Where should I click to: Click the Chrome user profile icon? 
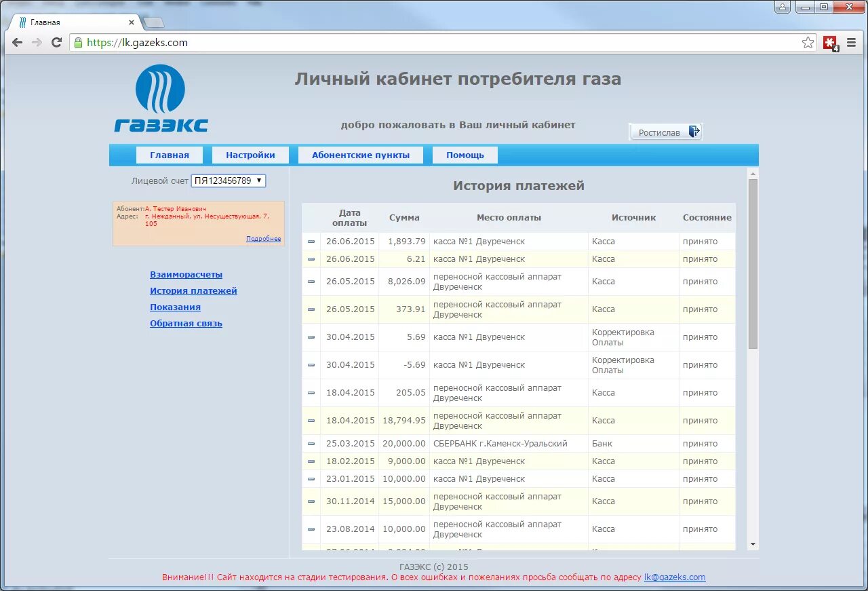point(783,7)
